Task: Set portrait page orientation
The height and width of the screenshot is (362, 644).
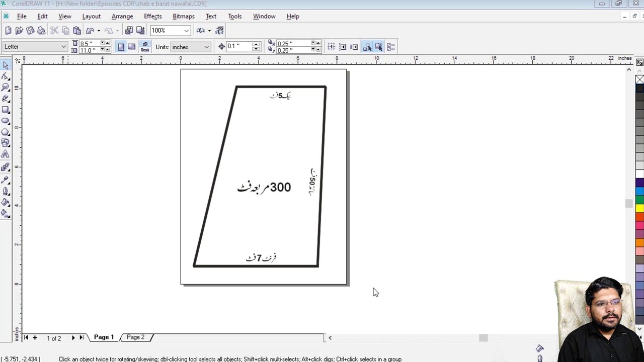Action: 121,47
